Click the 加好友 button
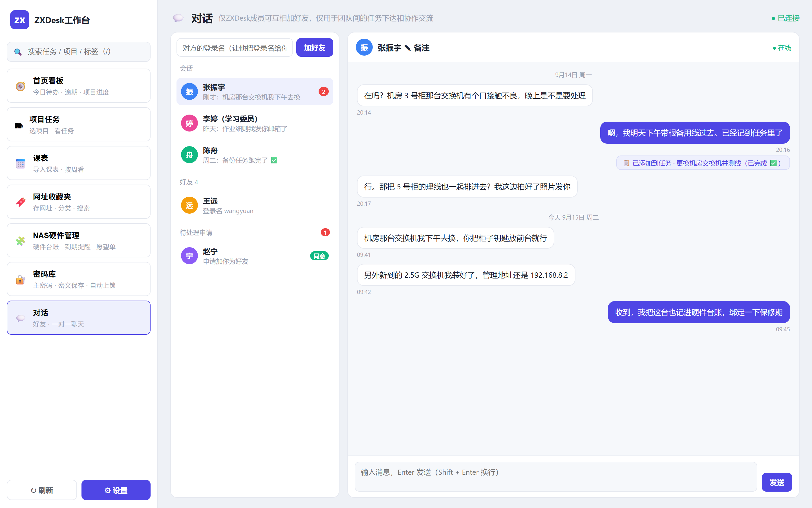 (314, 48)
